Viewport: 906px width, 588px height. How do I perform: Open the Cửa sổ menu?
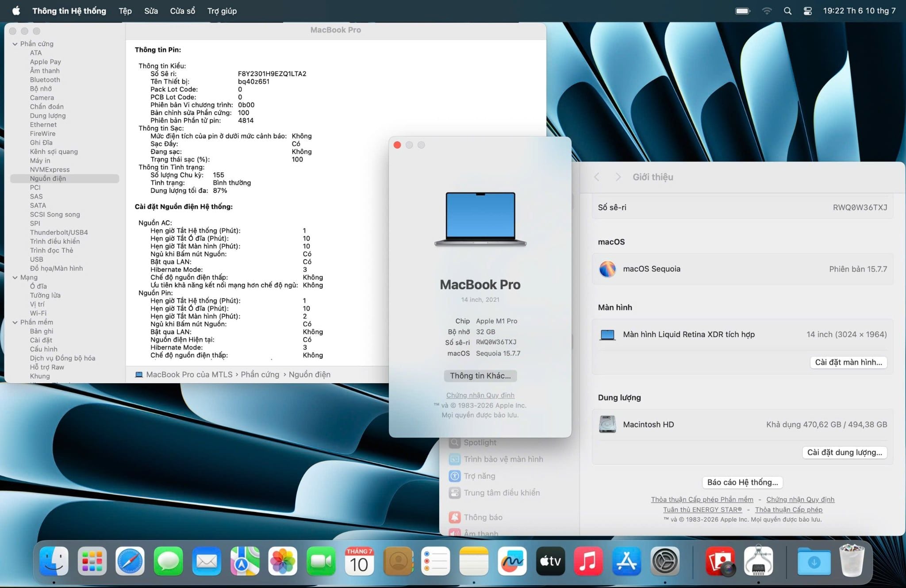click(183, 11)
